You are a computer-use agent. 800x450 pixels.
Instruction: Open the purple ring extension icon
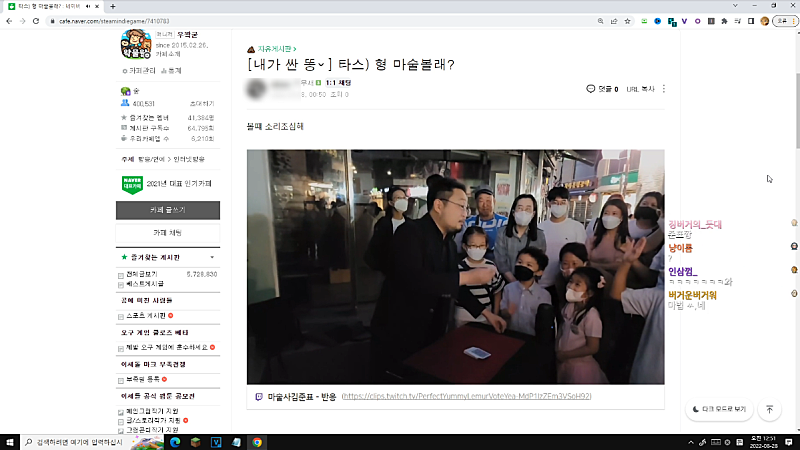(x=697, y=21)
